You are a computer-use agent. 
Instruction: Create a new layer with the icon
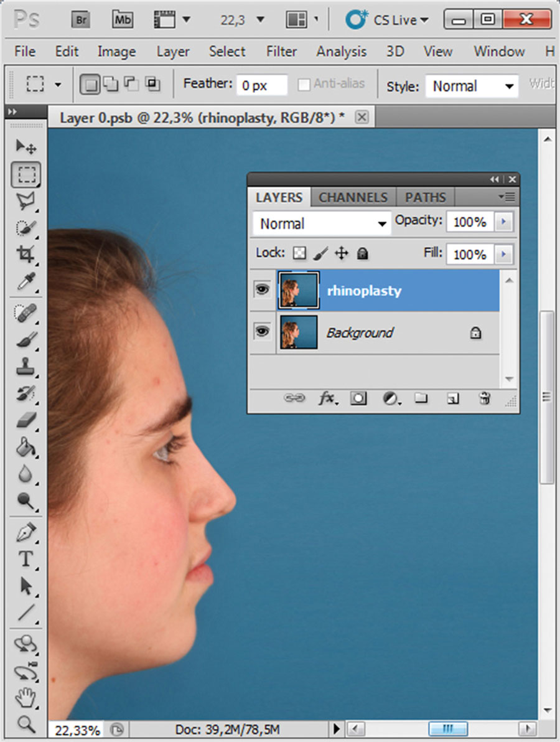tap(453, 399)
